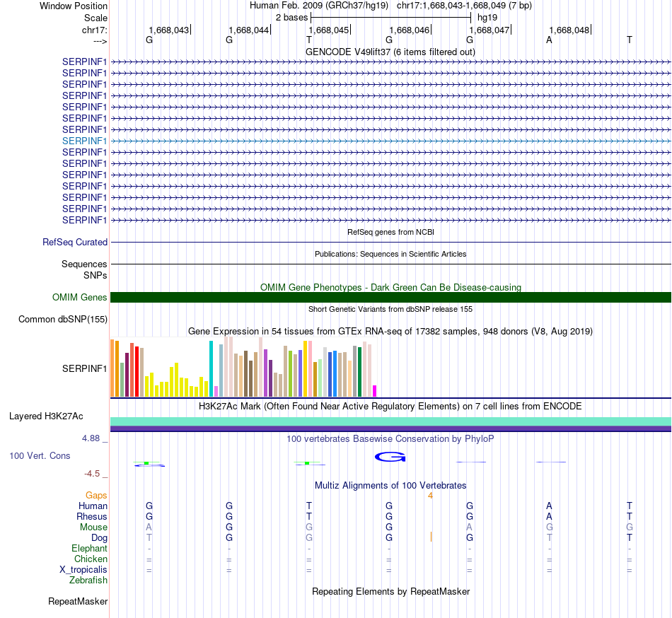Viewport: 672px width, 618px height.
Task: Open H3K27Ac Mark track title
Action: coord(390,406)
